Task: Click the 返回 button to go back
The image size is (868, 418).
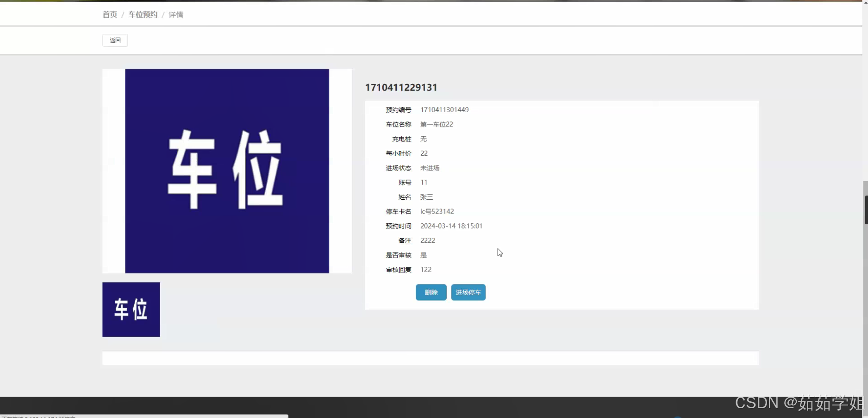Action: click(115, 40)
